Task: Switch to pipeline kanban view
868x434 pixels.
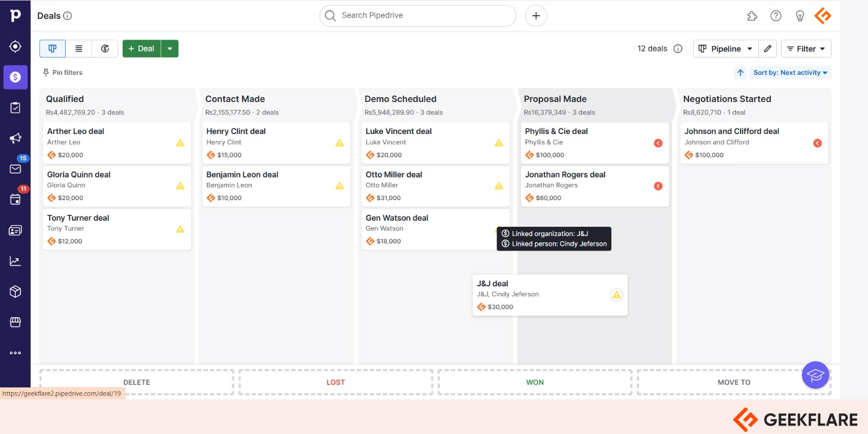Action: 53,49
